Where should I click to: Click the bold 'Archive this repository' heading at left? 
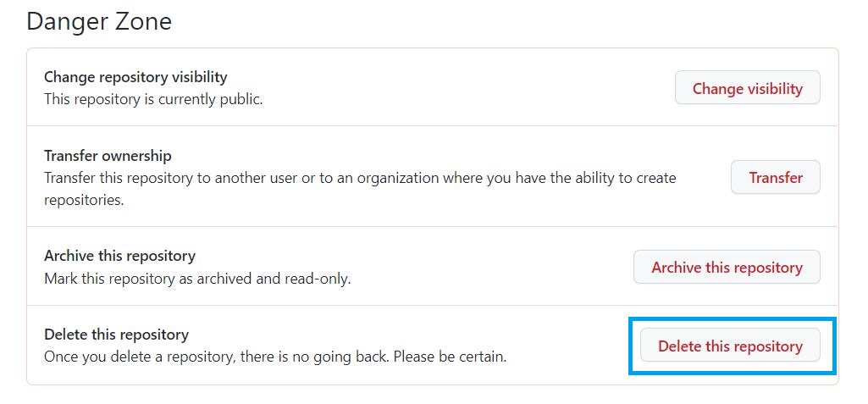point(119,257)
